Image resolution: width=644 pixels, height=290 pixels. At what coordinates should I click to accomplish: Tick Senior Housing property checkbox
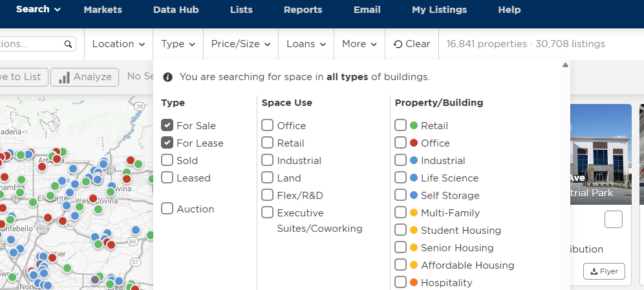pos(400,248)
